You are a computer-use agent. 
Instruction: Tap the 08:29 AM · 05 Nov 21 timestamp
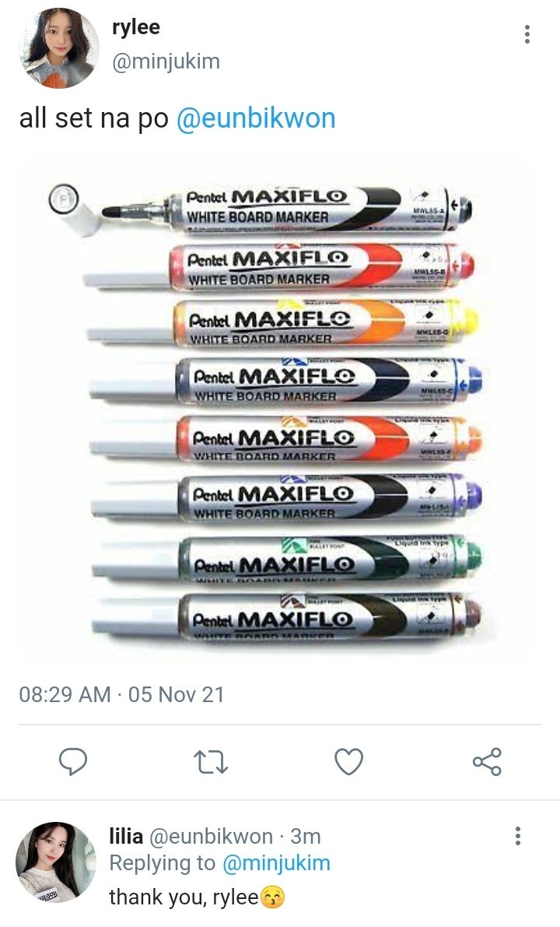point(121,694)
